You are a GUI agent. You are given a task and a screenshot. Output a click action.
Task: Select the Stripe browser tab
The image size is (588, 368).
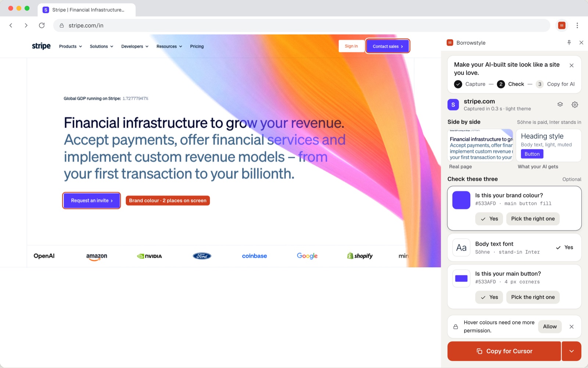87,10
